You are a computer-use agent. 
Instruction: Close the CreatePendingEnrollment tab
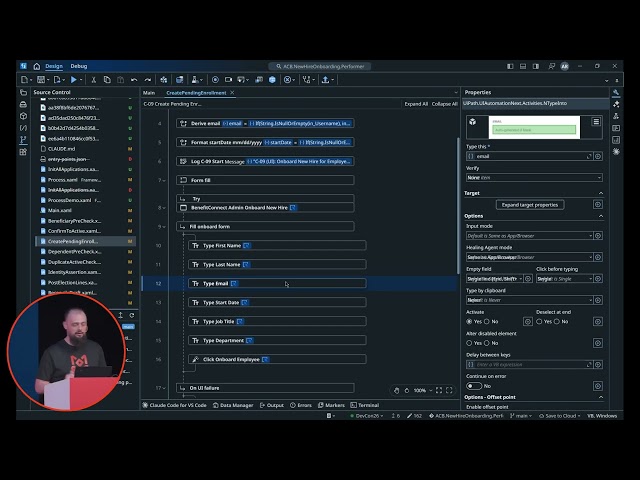(x=232, y=93)
